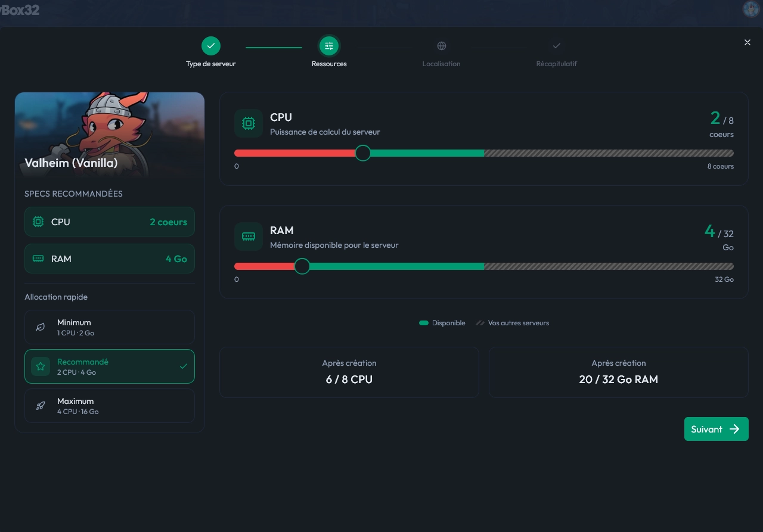The height and width of the screenshot is (532, 763).
Task: Click the leaf icon beside Minimum preset
Action: pos(41,327)
